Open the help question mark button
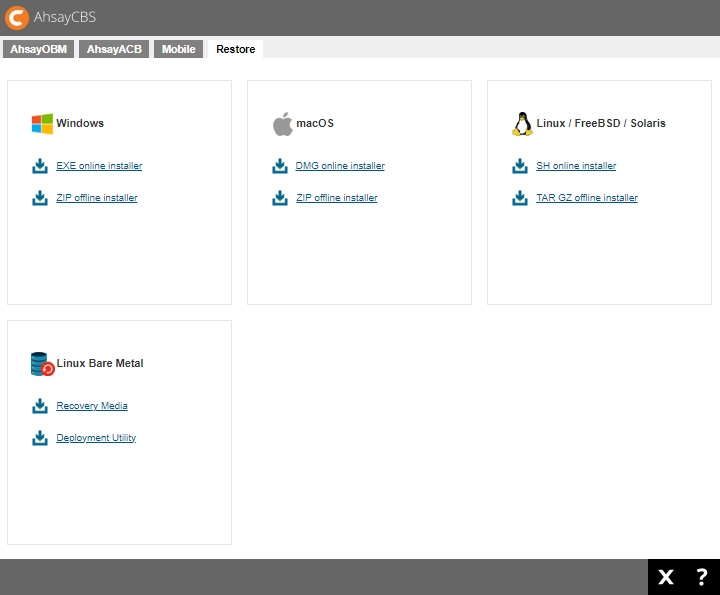Image resolution: width=720 pixels, height=595 pixels. click(x=701, y=577)
